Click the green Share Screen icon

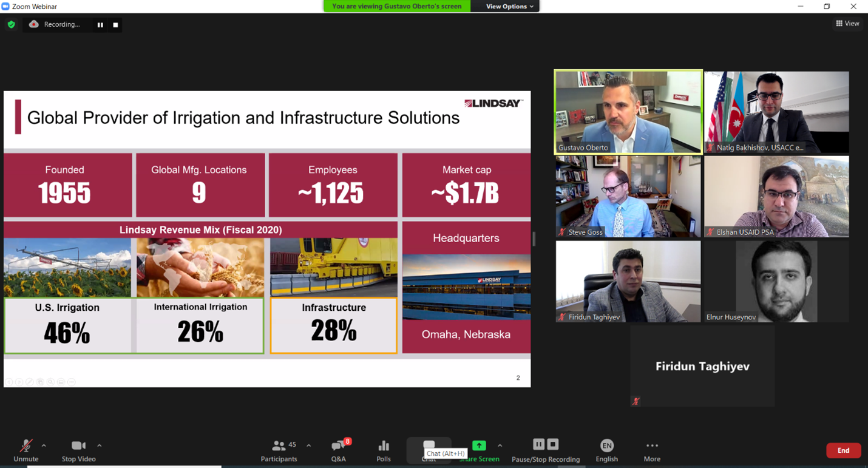[479, 446]
